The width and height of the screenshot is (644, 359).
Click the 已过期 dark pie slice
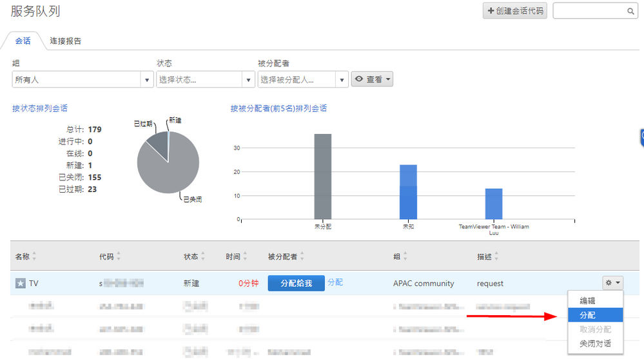pyautogui.click(x=160, y=144)
